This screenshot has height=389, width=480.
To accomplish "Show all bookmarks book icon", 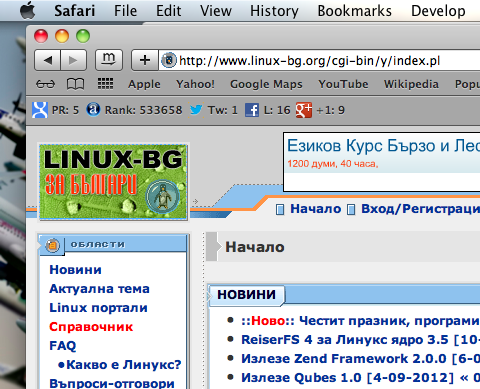I will click(75, 84).
